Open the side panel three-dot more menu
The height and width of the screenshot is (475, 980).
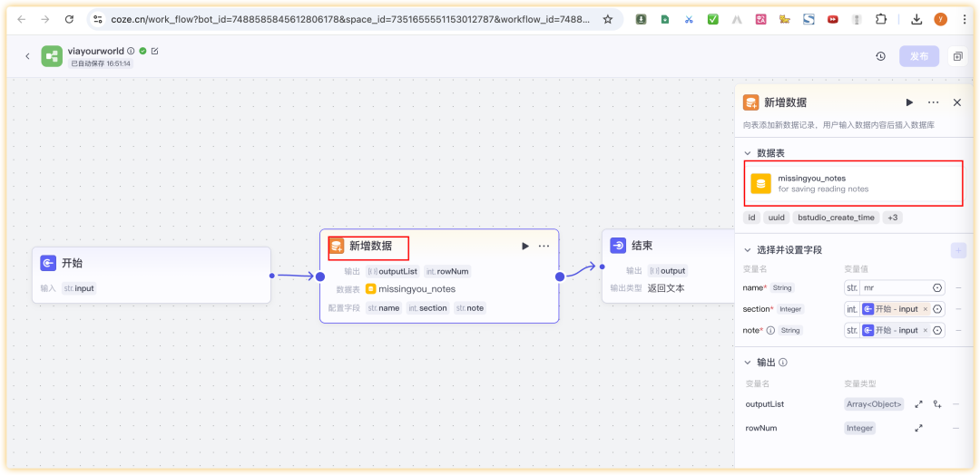pyautogui.click(x=933, y=102)
